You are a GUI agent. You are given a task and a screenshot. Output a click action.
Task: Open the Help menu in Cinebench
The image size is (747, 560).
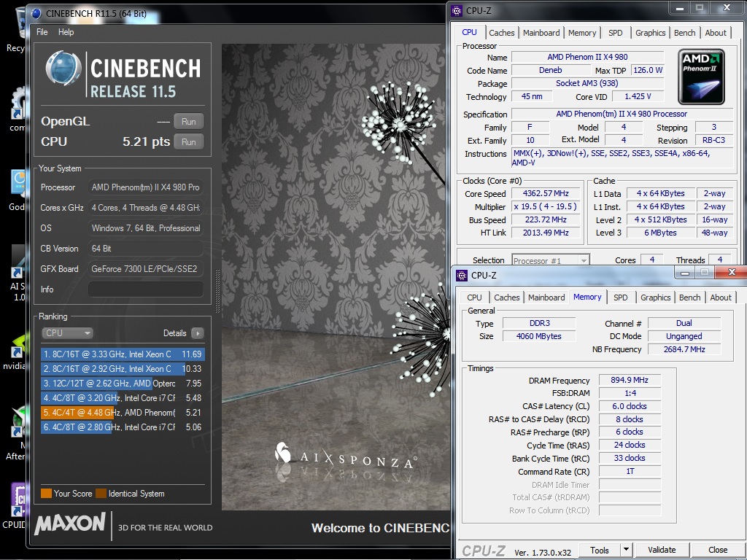click(66, 32)
